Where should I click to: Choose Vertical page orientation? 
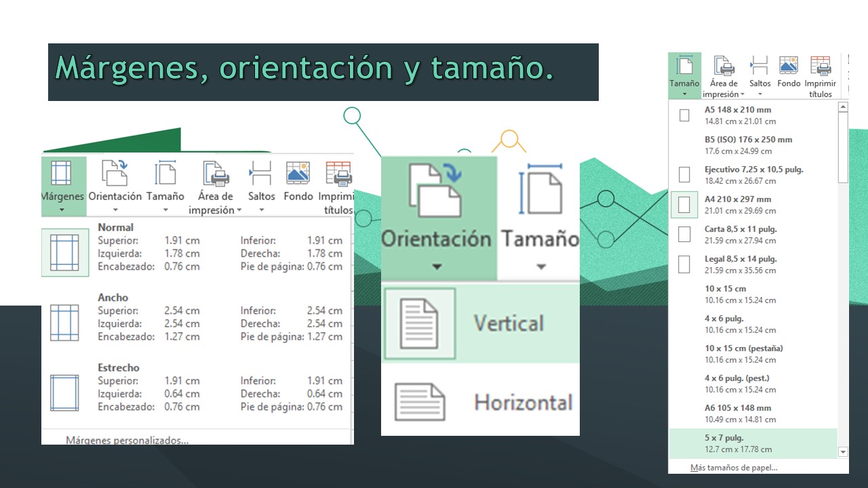coord(480,323)
